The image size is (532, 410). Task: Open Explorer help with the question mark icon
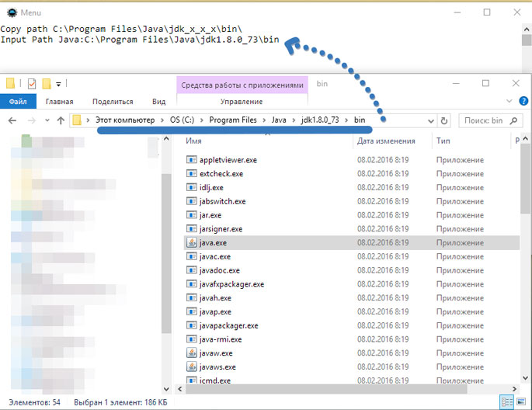coord(523,101)
